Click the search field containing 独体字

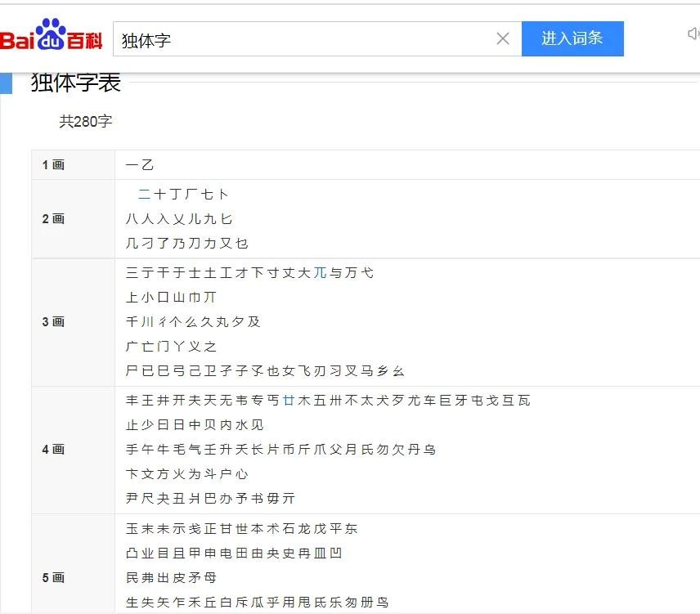[x=303, y=39]
